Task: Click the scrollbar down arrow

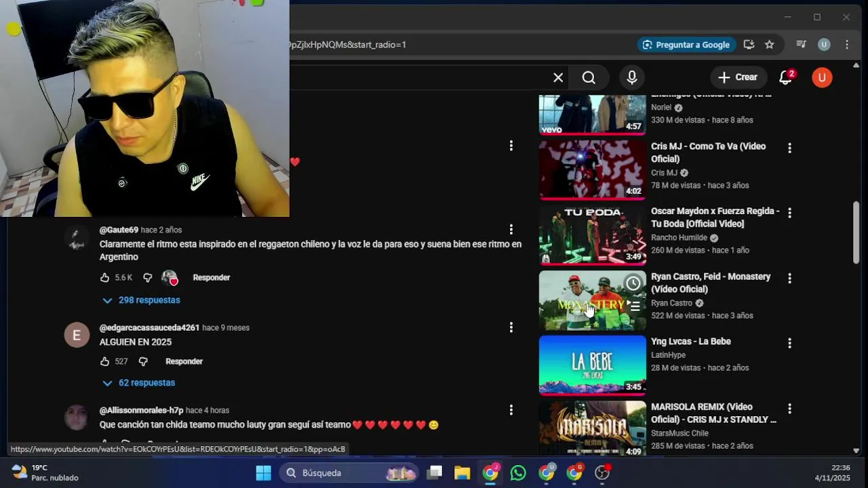Action: coord(856,451)
